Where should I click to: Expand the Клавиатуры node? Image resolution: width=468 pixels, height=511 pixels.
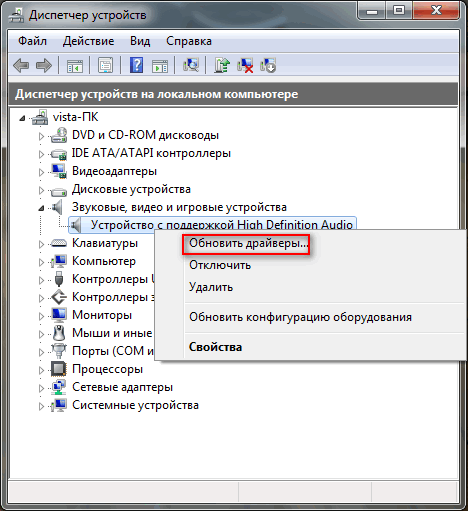(41, 244)
